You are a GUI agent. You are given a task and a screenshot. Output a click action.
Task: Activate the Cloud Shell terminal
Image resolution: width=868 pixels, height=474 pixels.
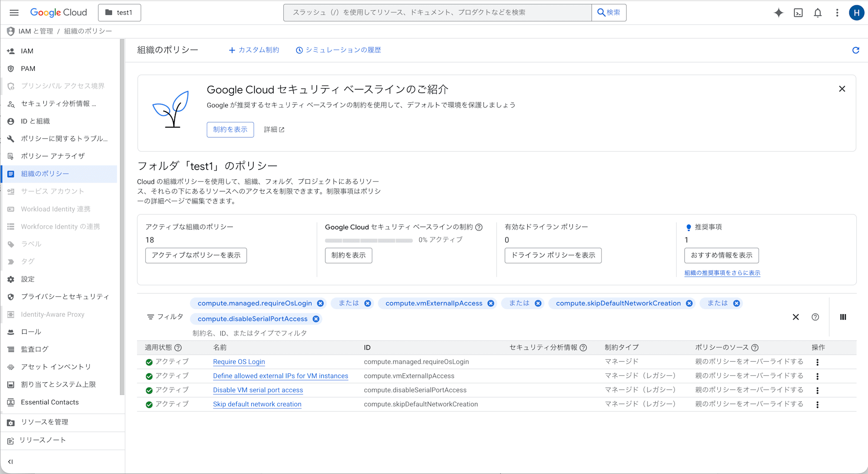(x=798, y=13)
